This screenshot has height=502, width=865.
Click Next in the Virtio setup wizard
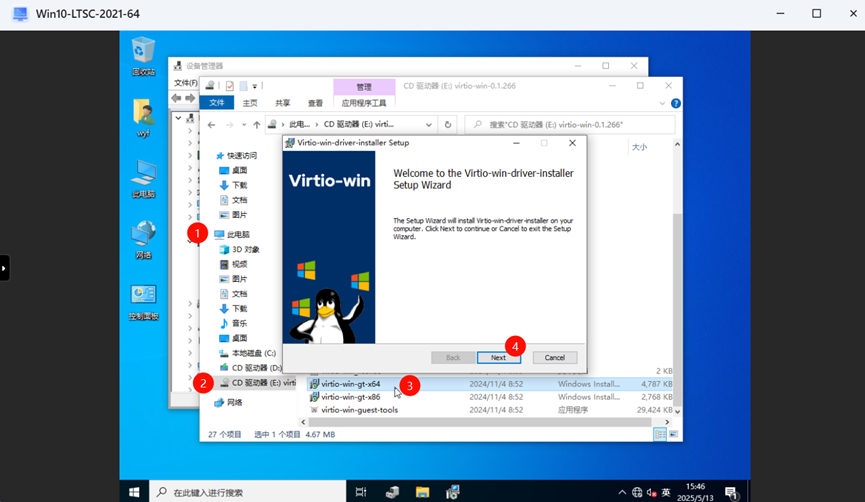pos(498,357)
